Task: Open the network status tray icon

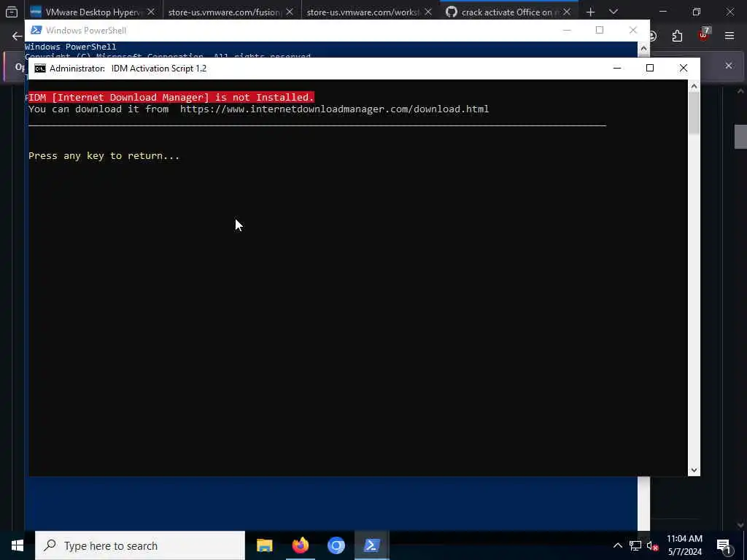Action: (x=635, y=545)
